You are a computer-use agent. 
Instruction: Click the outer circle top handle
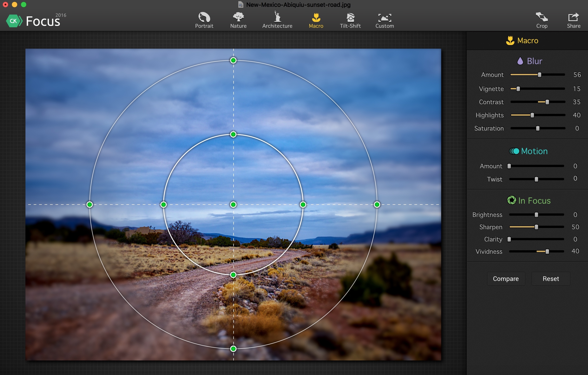[233, 60]
